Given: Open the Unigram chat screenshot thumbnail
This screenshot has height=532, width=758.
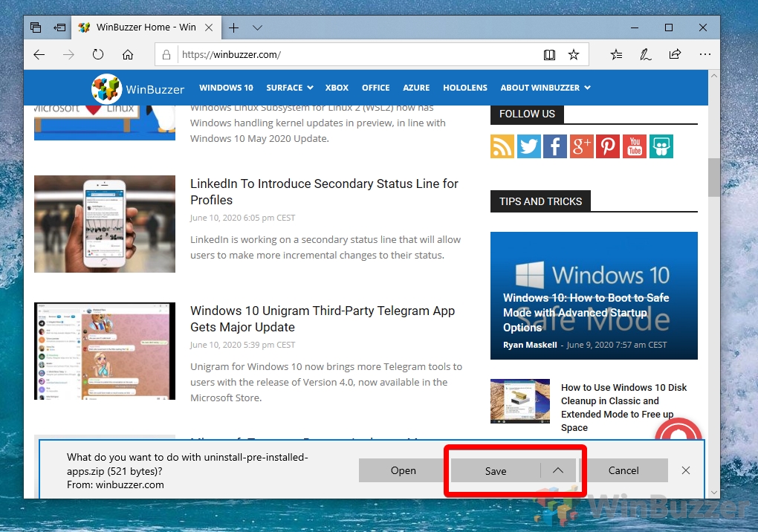Looking at the screenshot, I should click(105, 351).
